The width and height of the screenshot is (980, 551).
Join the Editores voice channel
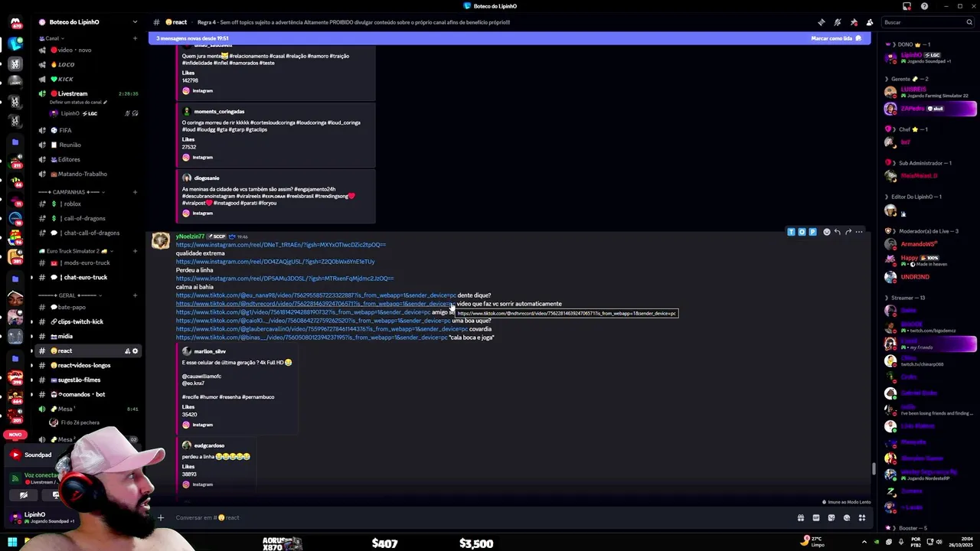pos(88,159)
